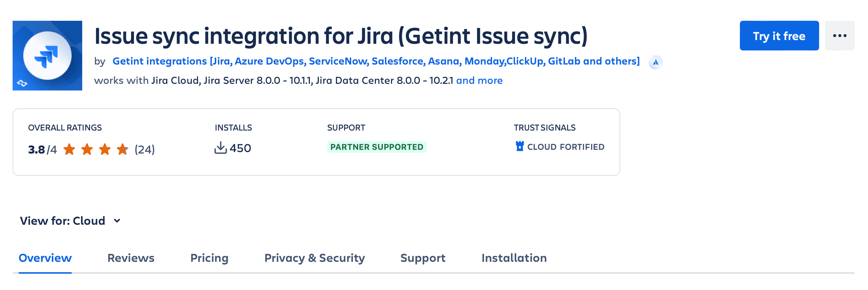Open the Pricing tab
The image size is (868, 290).
(209, 258)
